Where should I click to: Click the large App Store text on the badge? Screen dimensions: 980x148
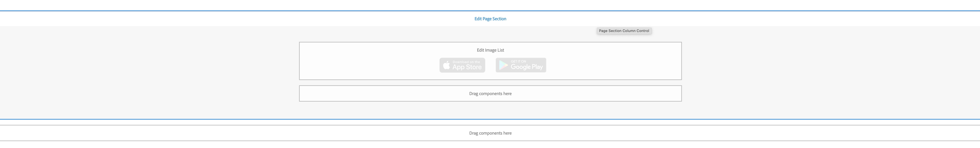click(x=467, y=67)
